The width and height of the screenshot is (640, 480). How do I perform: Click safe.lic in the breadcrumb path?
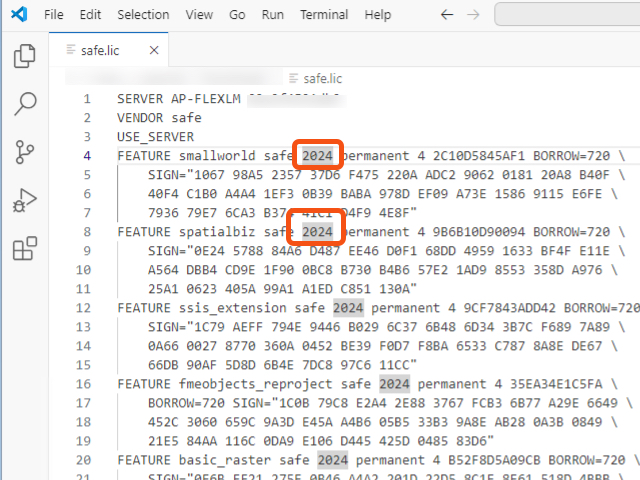tap(322, 78)
